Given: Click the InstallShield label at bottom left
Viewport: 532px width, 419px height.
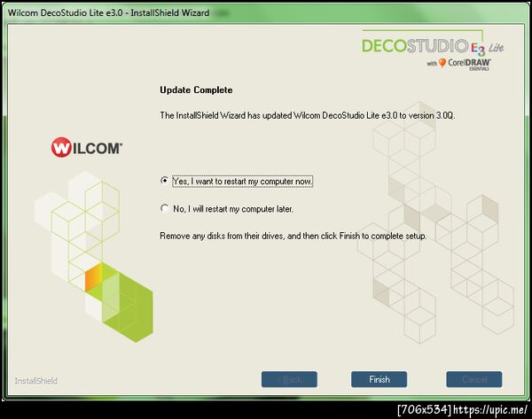Looking at the screenshot, I should tap(36, 381).
